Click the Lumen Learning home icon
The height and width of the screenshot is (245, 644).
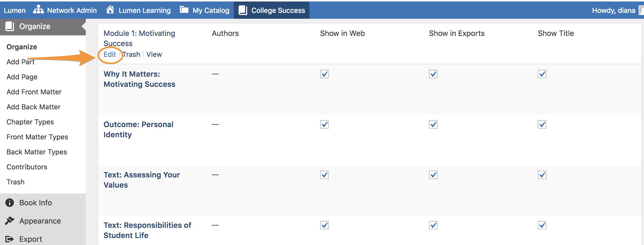(x=110, y=10)
